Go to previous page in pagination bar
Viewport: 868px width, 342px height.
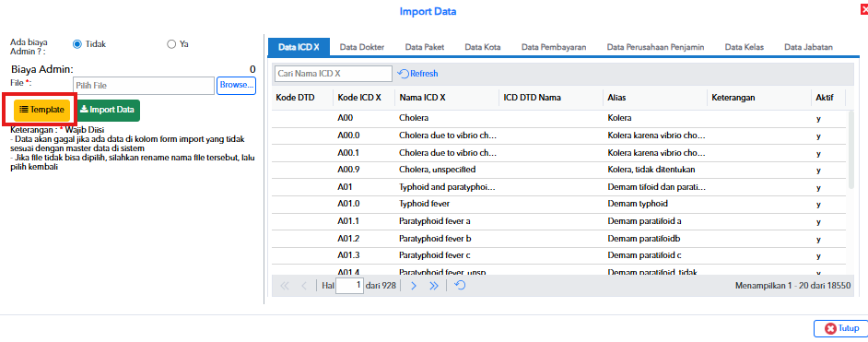point(303,286)
